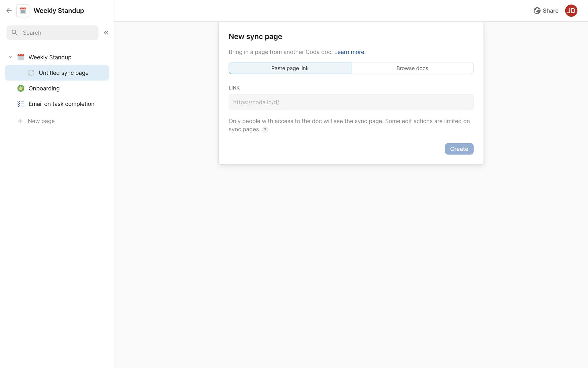The image size is (588, 368).
Task: Click the calendar doc icon in header
Action: pyautogui.click(x=23, y=11)
